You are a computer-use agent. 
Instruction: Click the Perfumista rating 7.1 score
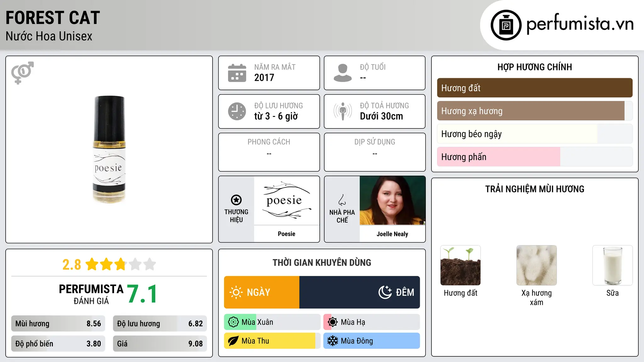tap(142, 294)
